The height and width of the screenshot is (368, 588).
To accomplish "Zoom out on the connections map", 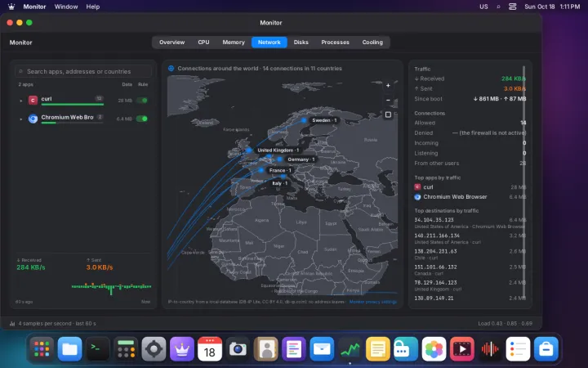I will click(x=388, y=101).
